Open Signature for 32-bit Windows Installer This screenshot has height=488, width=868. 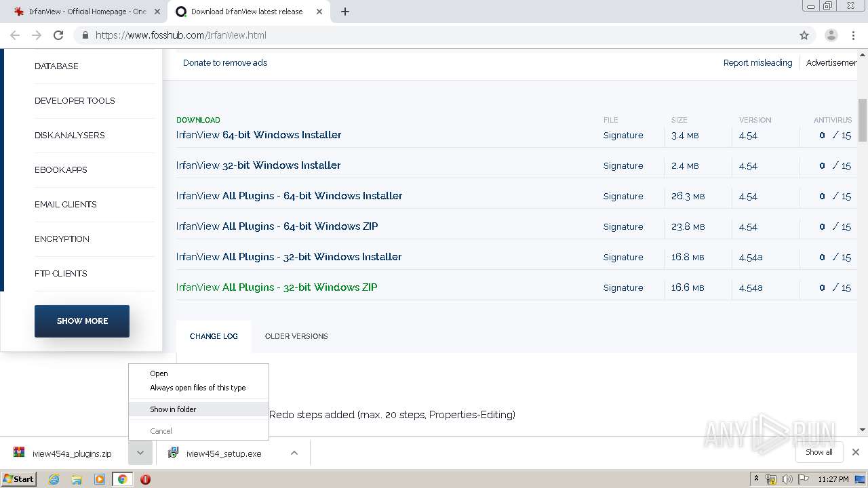(623, 166)
